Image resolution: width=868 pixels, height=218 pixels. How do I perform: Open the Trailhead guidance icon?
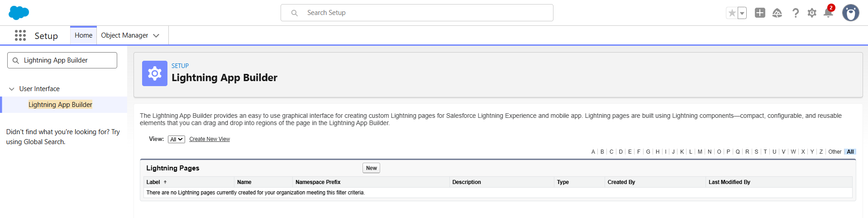pyautogui.click(x=777, y=13)
